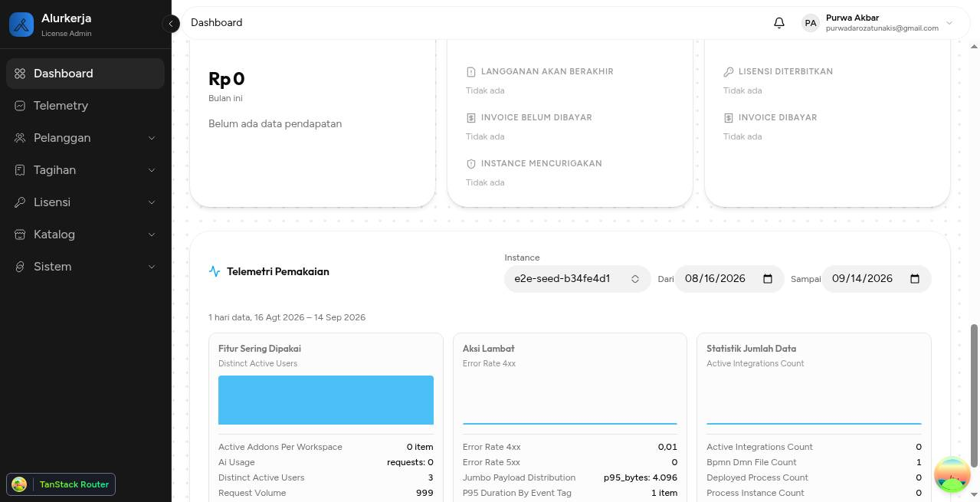Screen dimensions: 980x502
Task: Click the Bpmn Dmn File Count row
Action: tap(814, 462)
